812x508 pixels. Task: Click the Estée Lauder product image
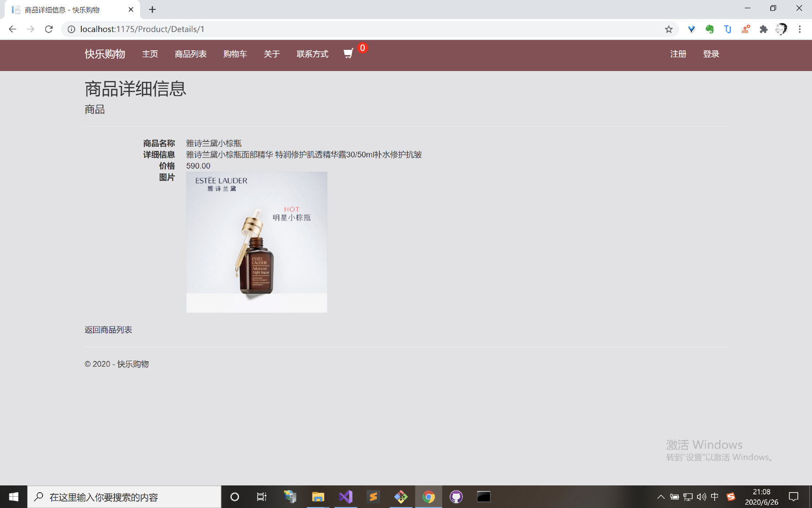click(x=257, y=242)
